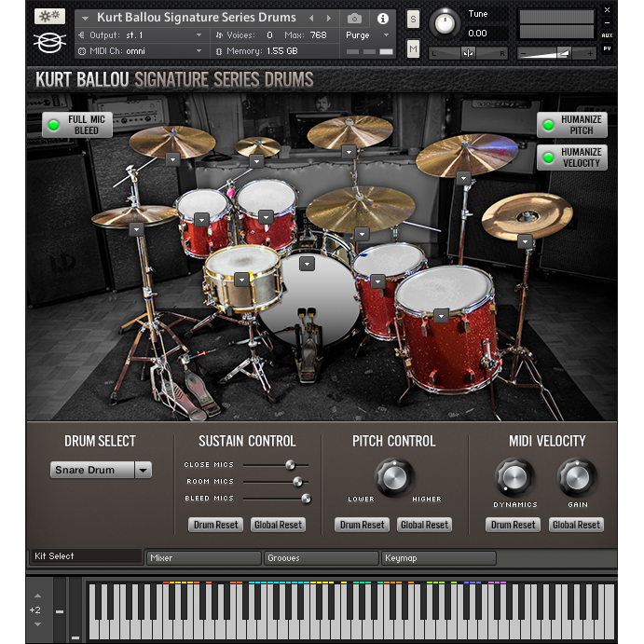Open instrument options via the wrench icon

tap(49, 17)
